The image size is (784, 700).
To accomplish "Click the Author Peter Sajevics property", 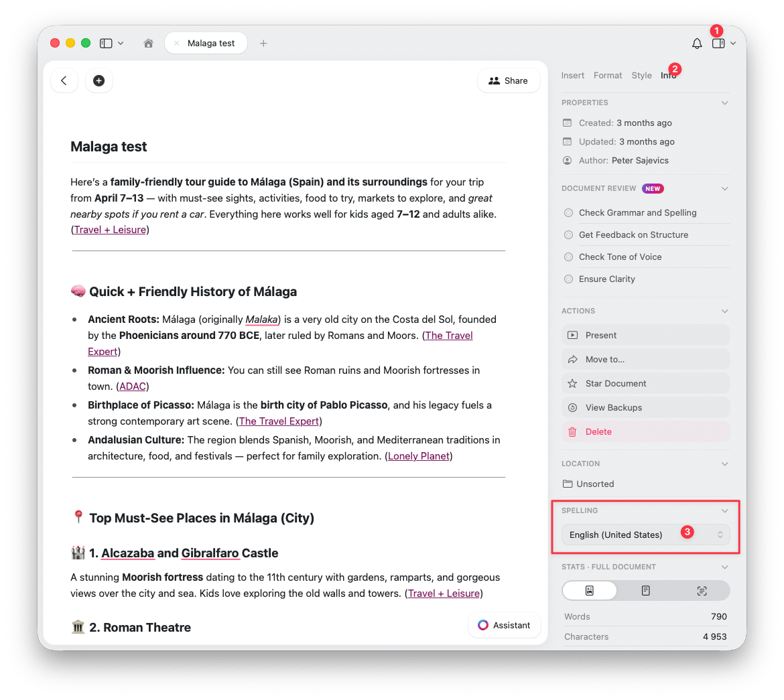I will click(616, 161).
